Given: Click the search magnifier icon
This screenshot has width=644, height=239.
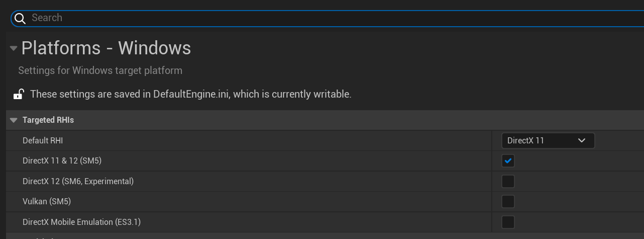Looking at the screenshot, I should (20, 19).
